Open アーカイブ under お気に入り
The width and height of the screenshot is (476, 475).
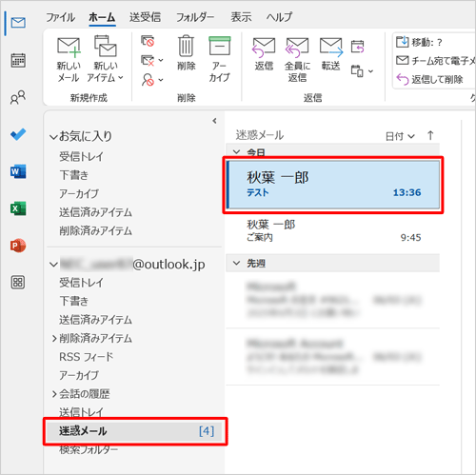point(79,193)
